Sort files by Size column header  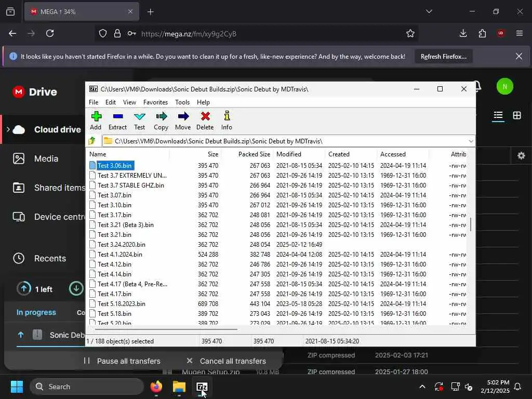point(195,154)
